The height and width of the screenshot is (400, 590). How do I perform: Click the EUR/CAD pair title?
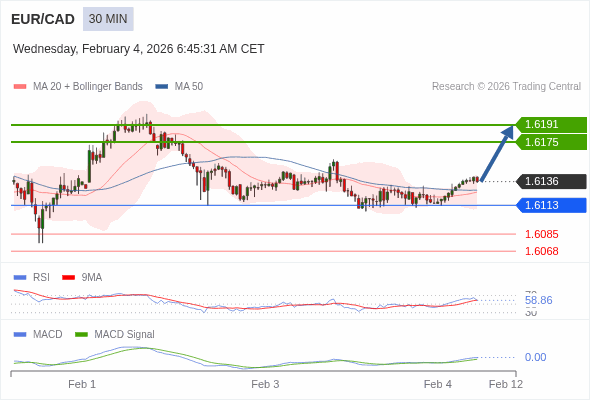tap(43, 19)
